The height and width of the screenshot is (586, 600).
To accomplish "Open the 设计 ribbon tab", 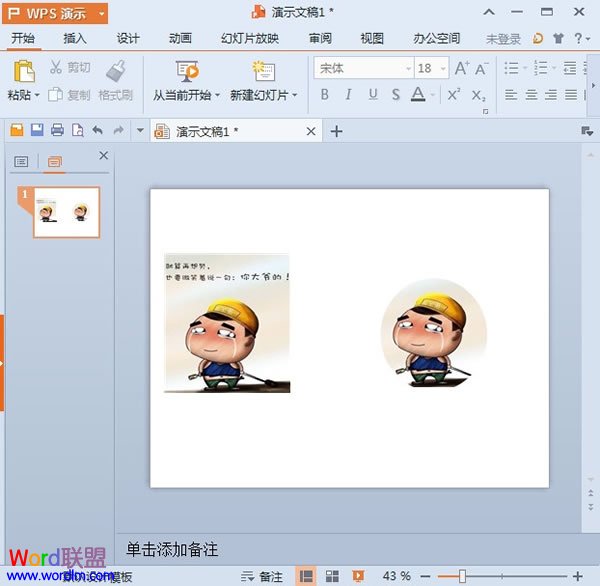I will pos(128,38).
